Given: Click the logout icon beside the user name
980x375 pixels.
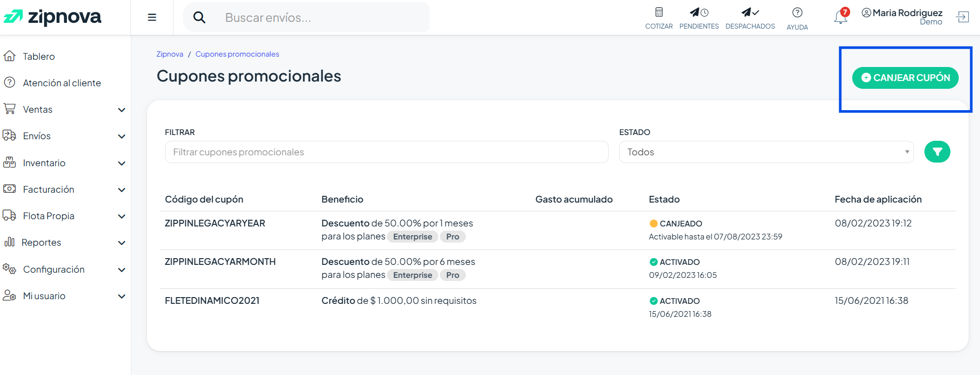Looking at the screenshot, I should (962, 17).
